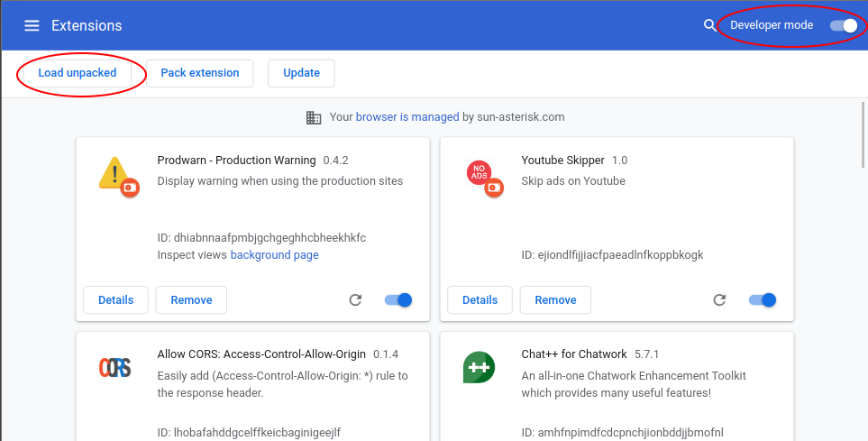
Task: Reload the Youtube Skipper extension
Action: coord(719,300)
